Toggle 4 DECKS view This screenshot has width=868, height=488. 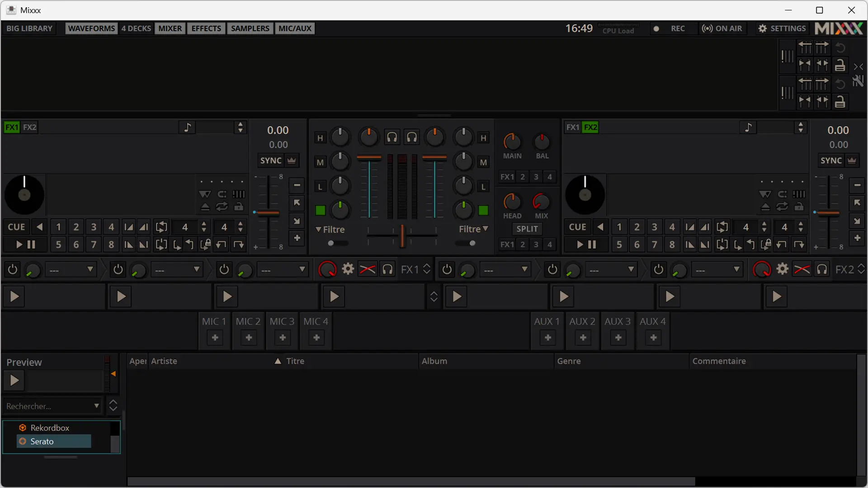click(x=136, y=28)
